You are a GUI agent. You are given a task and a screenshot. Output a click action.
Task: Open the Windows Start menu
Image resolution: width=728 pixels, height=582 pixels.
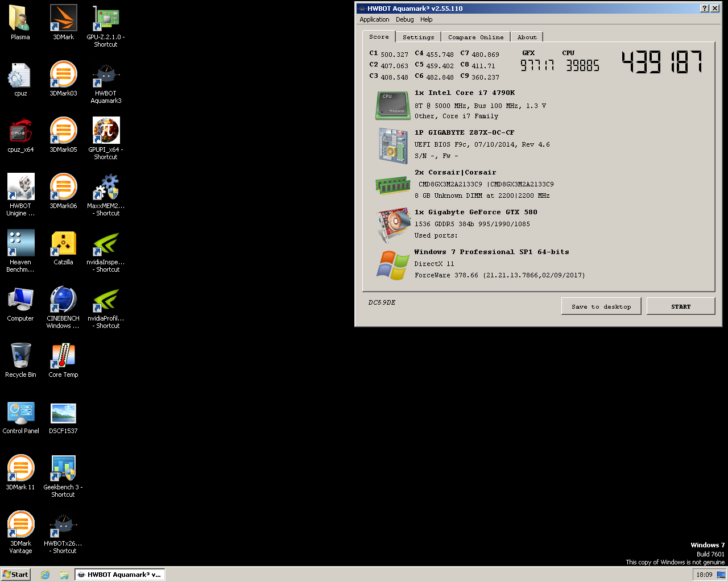tap(15, 575)
